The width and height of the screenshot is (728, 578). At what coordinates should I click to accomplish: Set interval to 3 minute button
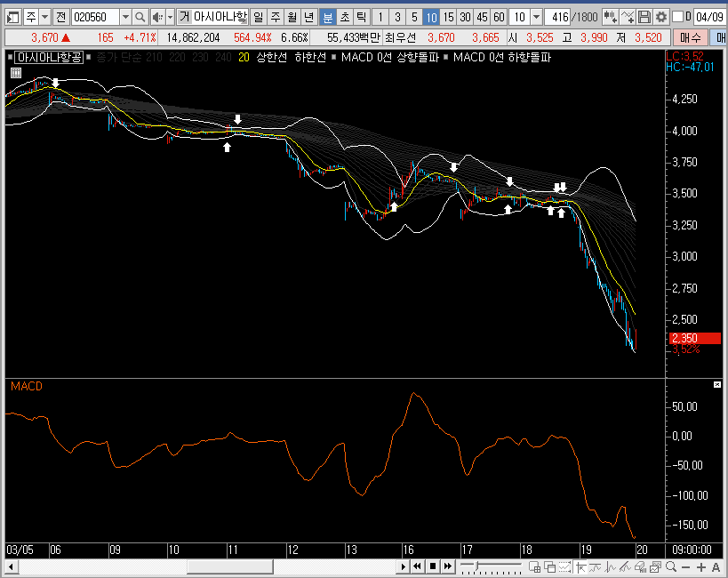coord(397,18)
